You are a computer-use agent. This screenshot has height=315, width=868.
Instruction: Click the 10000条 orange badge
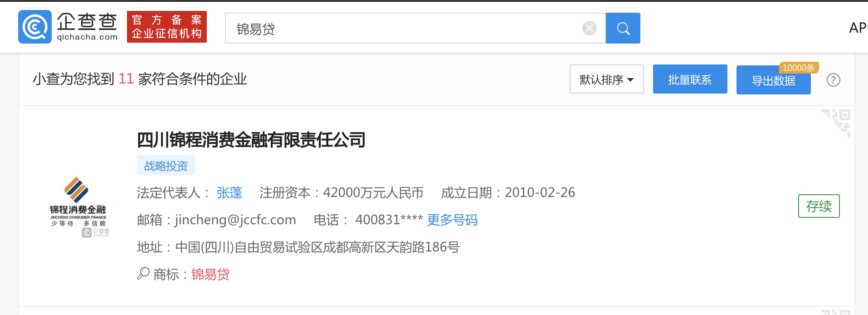tap(799, 68)
